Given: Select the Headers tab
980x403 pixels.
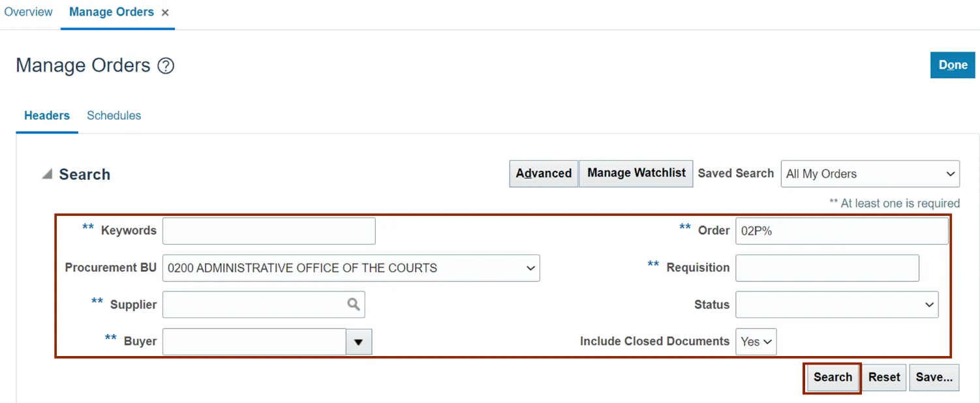Looking at the screenshot, I should [47, 115].
